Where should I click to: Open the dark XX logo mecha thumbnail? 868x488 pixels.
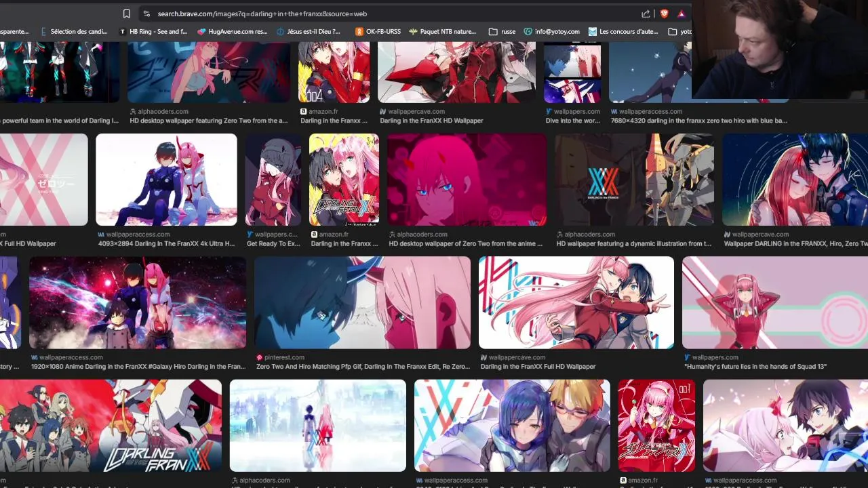tap(634, 180)
